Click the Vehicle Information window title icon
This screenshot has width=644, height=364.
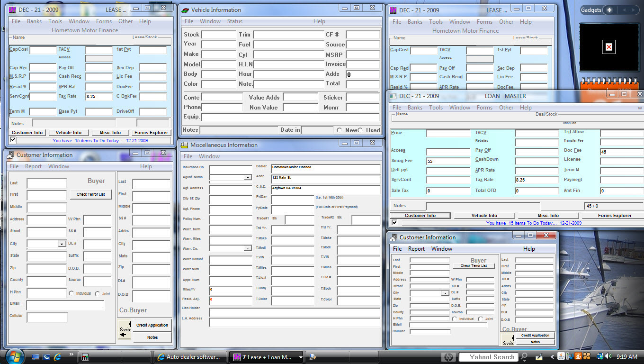click(185, 10)
